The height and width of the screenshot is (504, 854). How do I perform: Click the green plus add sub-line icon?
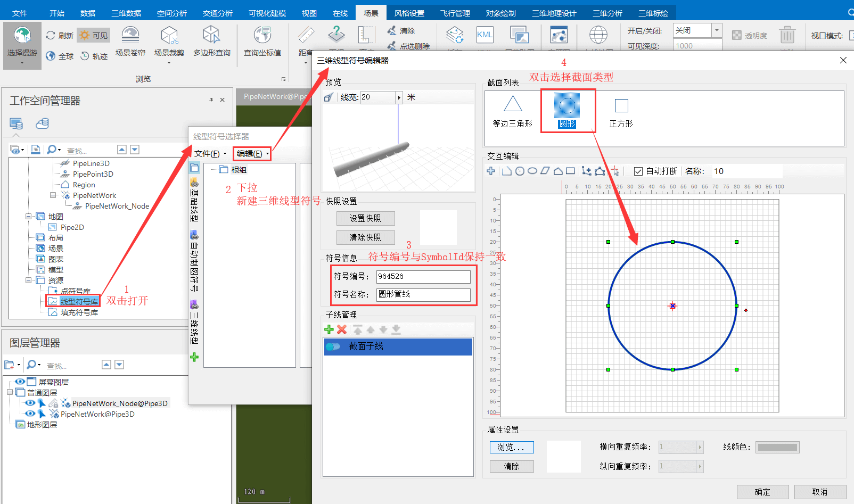click(x=329, y=330)
